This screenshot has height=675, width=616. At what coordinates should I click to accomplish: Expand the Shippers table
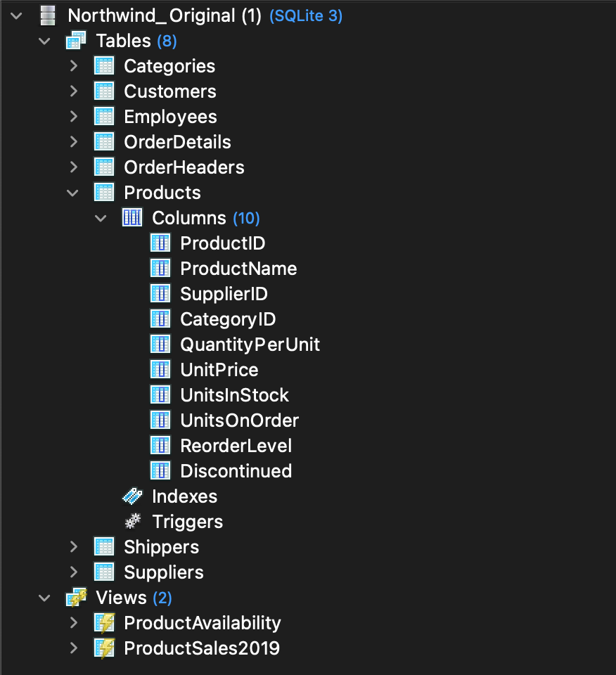(x=73, y=546)
